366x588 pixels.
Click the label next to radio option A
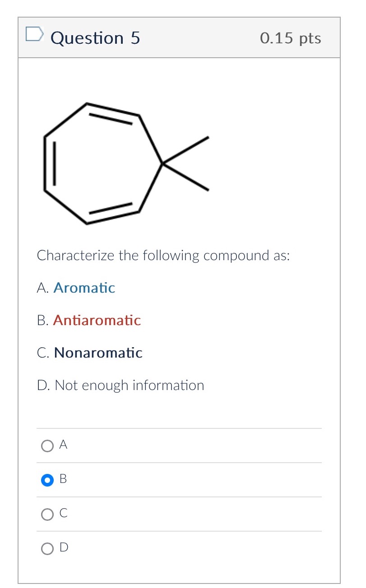pos(64,445)
